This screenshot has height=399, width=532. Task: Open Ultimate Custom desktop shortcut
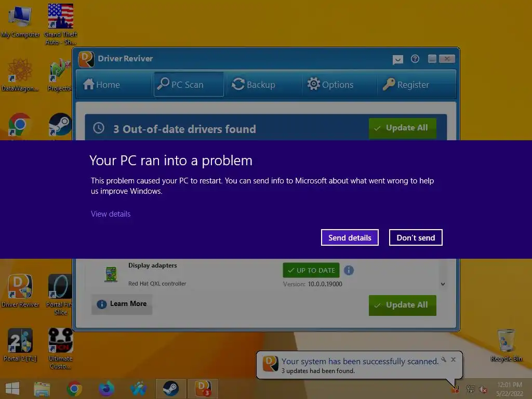60,349
